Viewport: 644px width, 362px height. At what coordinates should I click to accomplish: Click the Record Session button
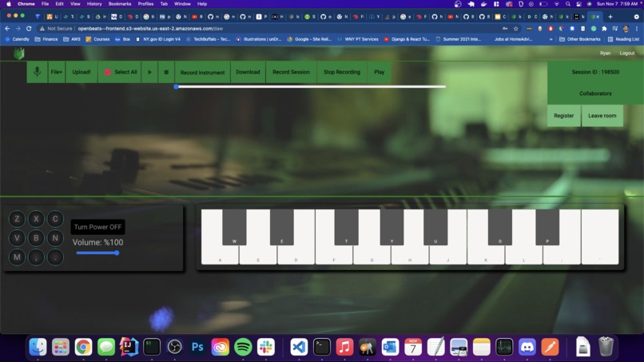pos(291,72)
